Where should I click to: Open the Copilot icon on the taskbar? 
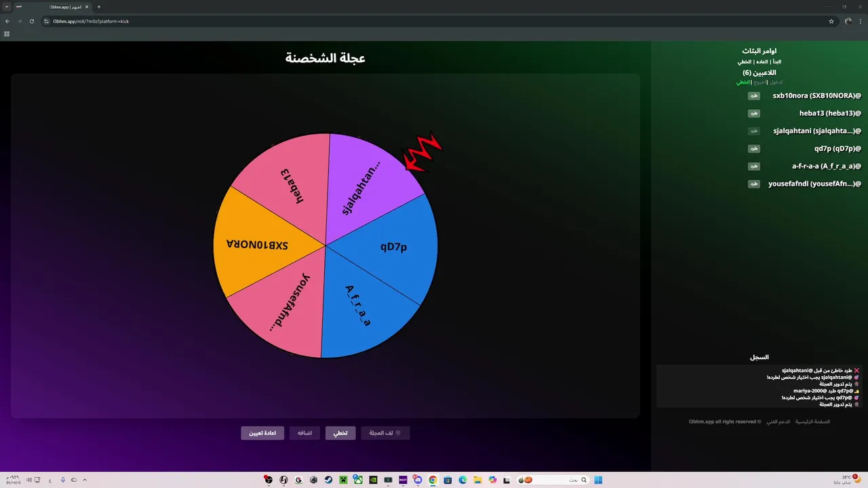[492, 480]
